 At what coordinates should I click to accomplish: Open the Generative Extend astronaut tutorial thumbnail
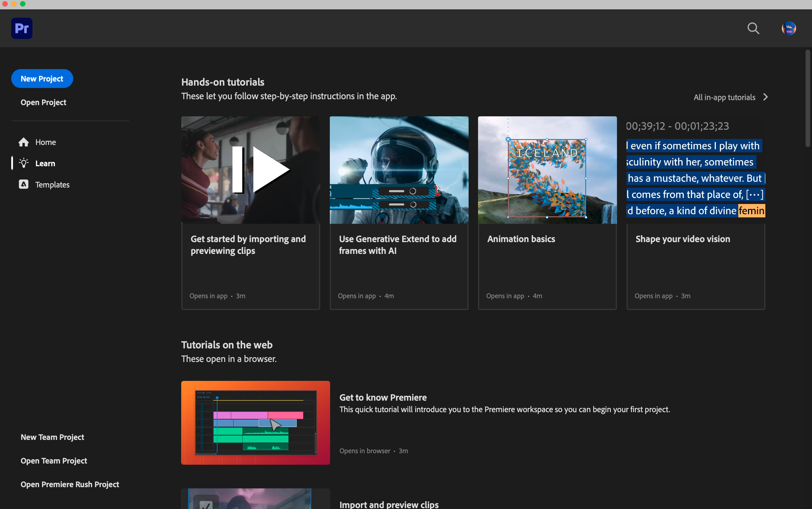click(399, 170)
